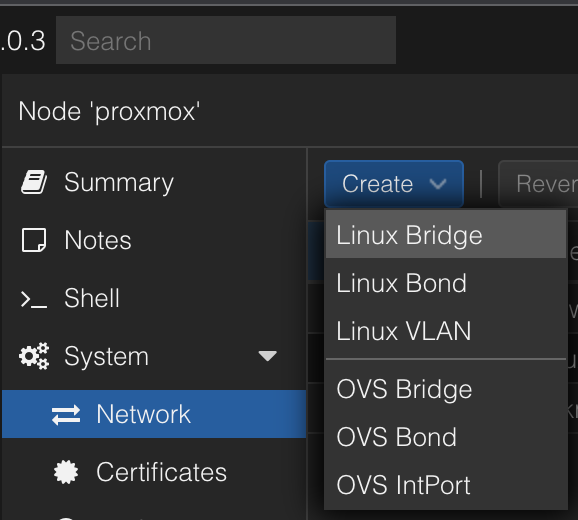Pick OVS IntPort from the menu
The image size is (578, 520).
446,485
